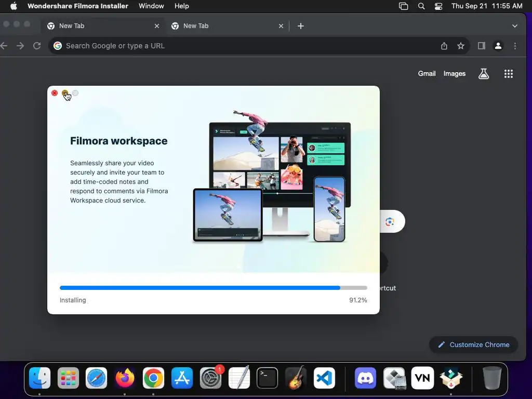Search by image with Google Lens

390,221
